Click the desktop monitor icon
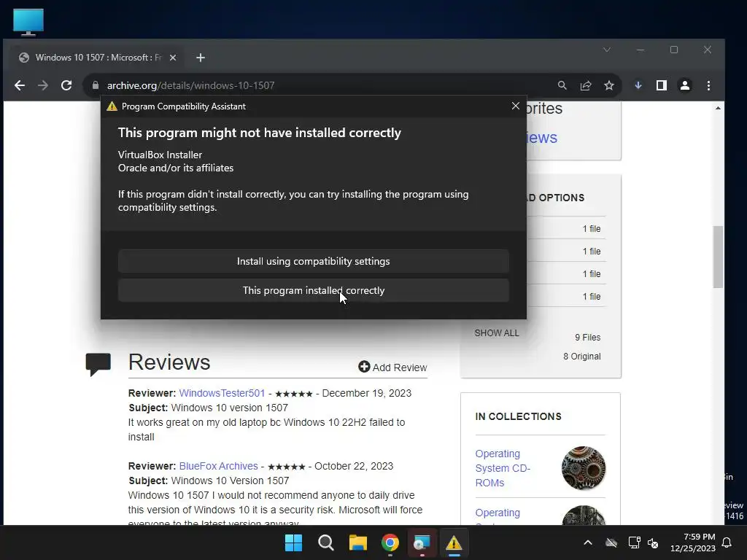Screen dimensions: 747x560 (x=28, y=22)
